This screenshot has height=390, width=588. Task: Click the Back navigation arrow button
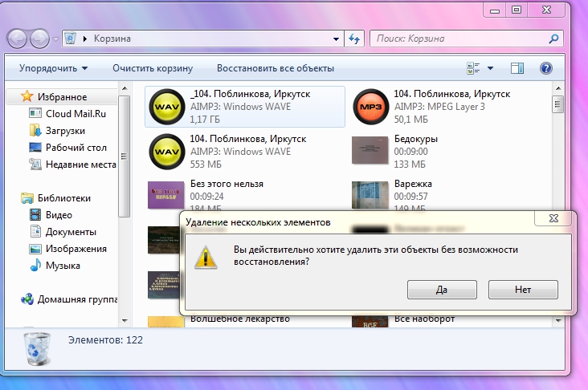tap(17, 39)
